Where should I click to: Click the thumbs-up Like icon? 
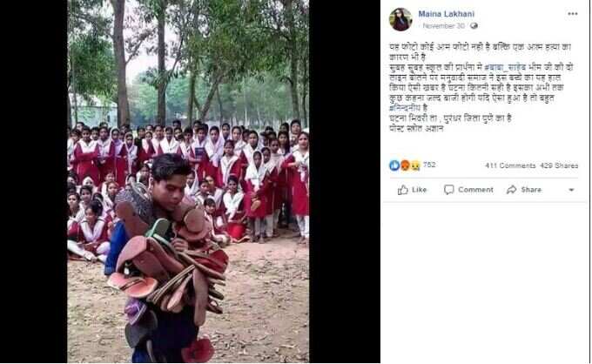tap(403, 190)
